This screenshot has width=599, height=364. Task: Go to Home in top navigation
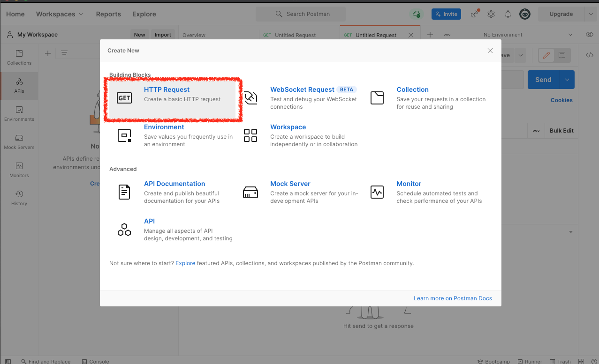click(15, 14)
